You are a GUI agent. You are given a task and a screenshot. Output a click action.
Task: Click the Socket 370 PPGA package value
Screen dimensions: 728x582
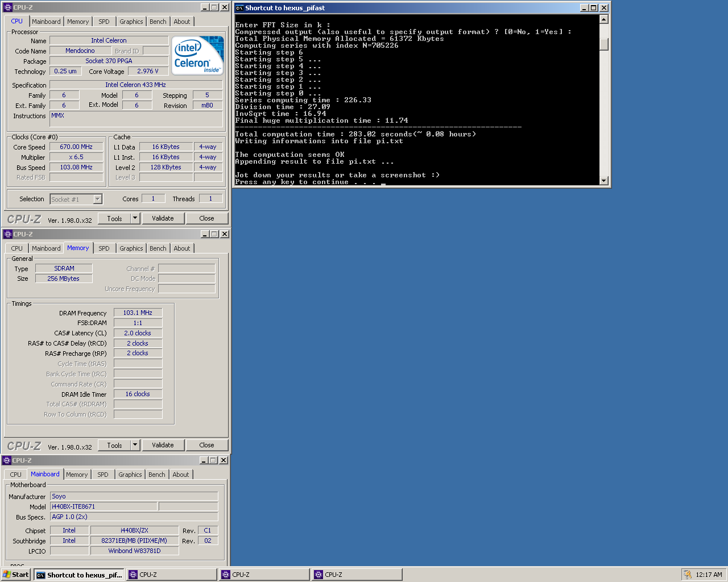(109, 61)
